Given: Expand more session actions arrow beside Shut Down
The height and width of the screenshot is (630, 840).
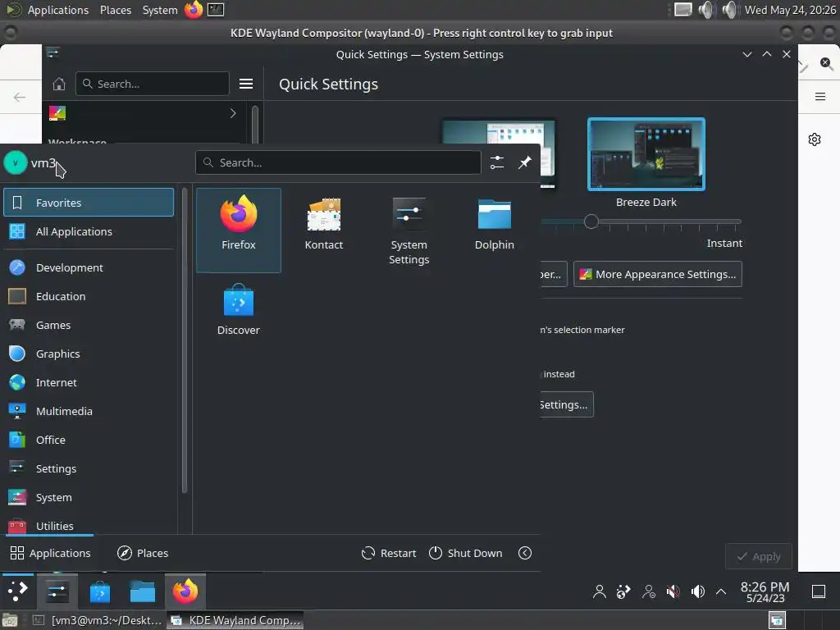Looking at the screenshot, I should (x=525, y=553).
